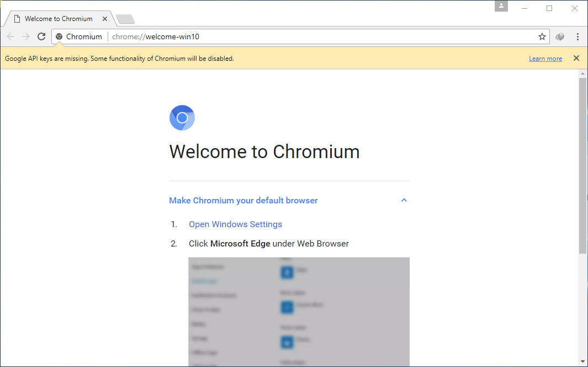Select the Welcome to Chromium tab
Screen dimensions: 588x367
(x=60, y=19)
